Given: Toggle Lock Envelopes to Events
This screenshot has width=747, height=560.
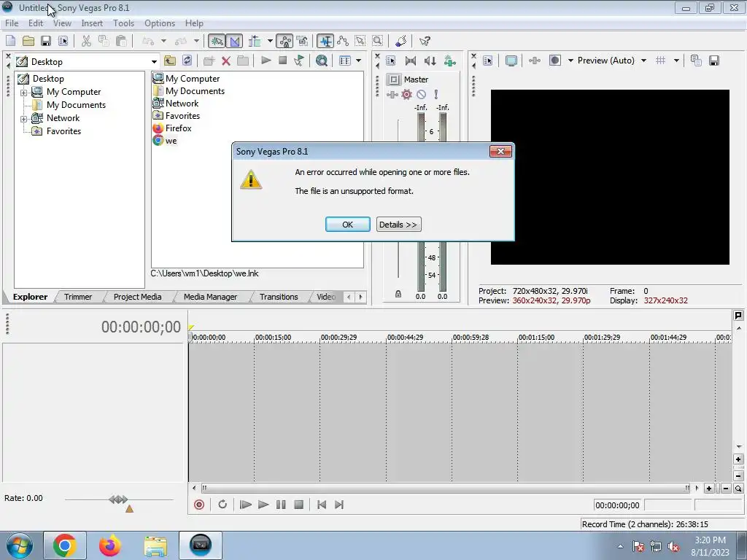Looking at the screenshot, I should [285, 41].
